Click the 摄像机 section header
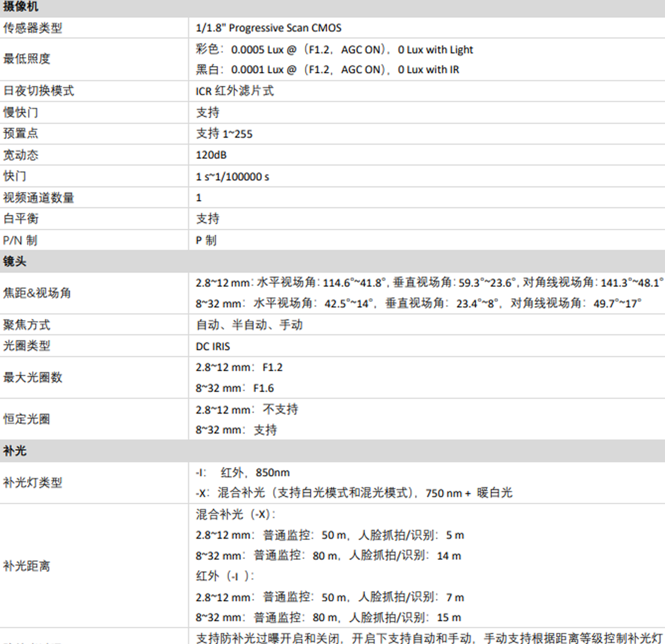 tap(20, 7)
